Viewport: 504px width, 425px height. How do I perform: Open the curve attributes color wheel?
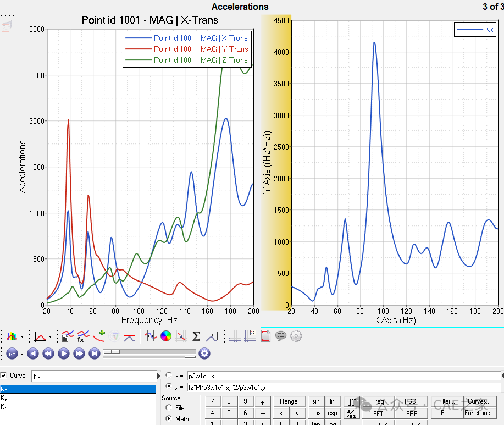click(x=166, y=336)
